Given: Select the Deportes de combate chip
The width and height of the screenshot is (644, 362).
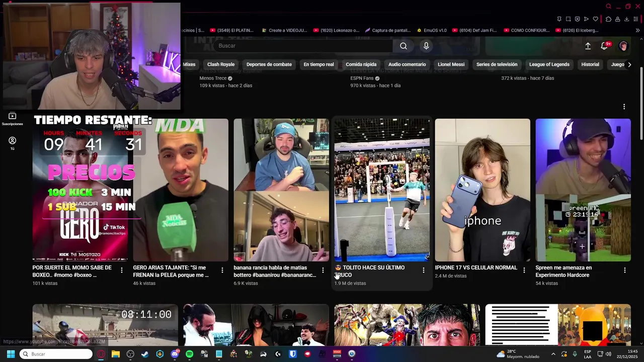Looking at the screenshot, I should pos(269,64).
